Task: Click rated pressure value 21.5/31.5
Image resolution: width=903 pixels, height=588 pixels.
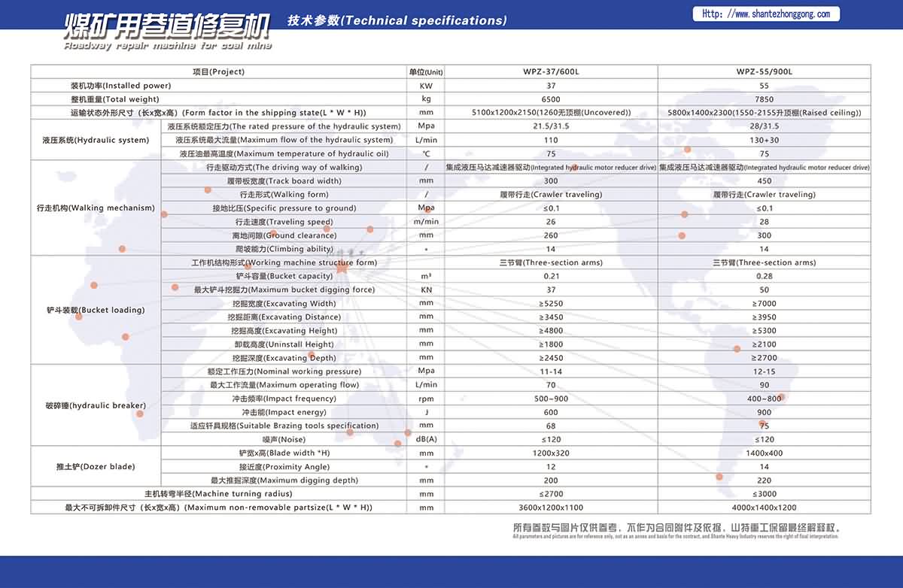Action: (x=551, y=126)
